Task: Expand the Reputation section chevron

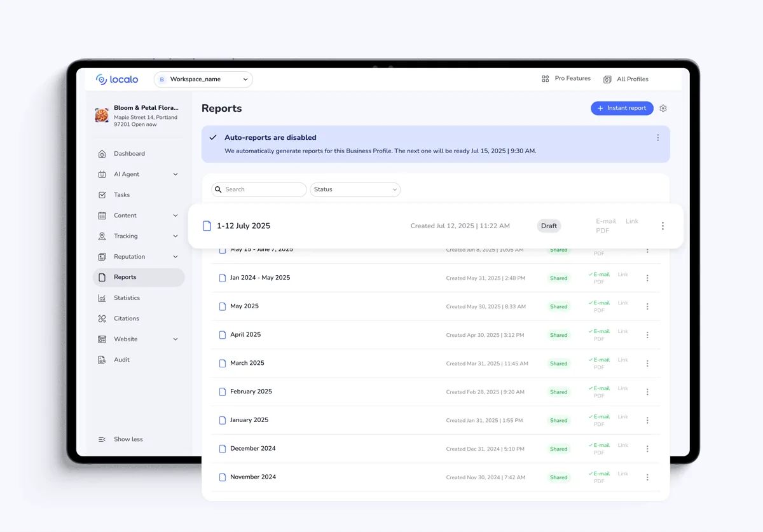Action: (x=175, y=257)
